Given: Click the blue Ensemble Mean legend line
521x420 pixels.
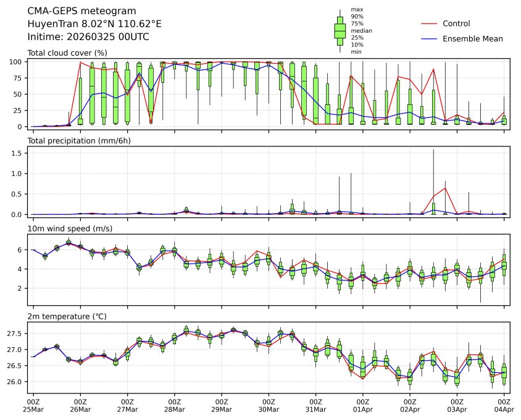Looking at the screenshot, I should 429,38.
